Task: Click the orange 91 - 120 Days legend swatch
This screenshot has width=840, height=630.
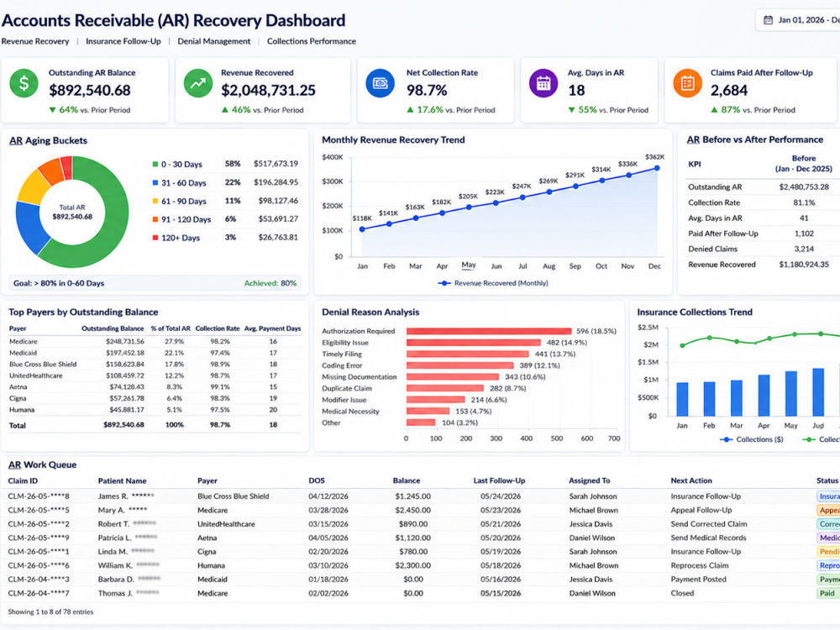Action: (155, 219)
